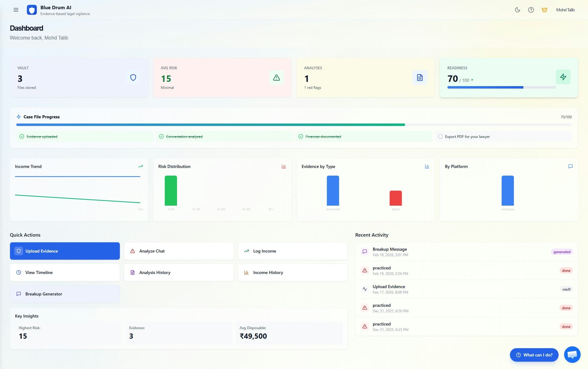This screenshot has width=588, height=369.
Task: Click the warning icon on the Avg Risk card
Action: 276,78
